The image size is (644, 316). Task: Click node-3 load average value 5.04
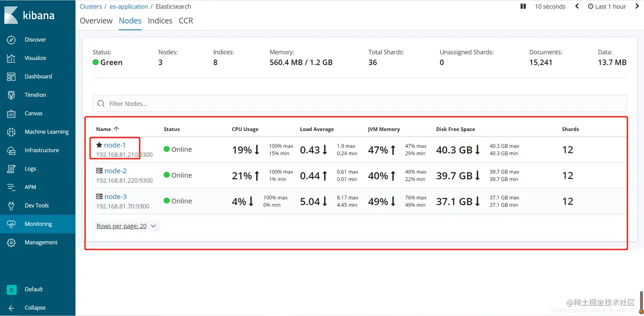click(310, 202)
